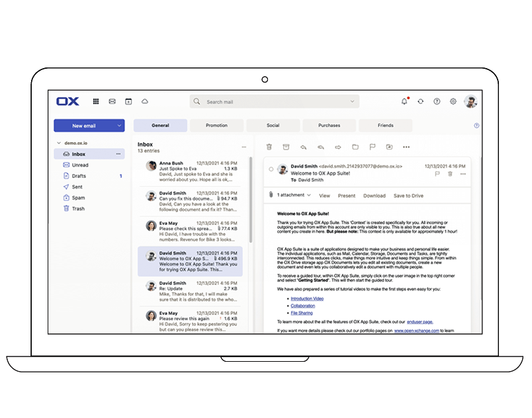Image resolution: width=532 pixels, height=418 pixels.
Task: Open the email 'Can you fix this docume...'
Action: pos(191,201)
